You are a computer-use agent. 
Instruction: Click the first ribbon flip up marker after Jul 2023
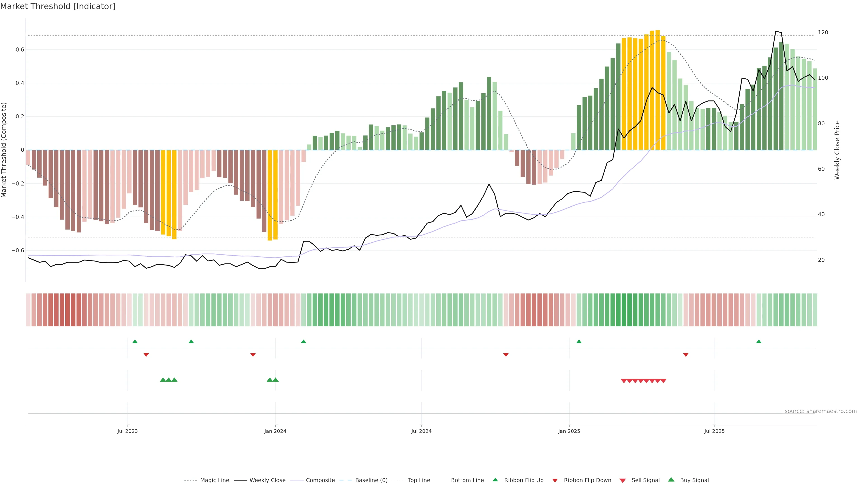(x=135, y=342)
